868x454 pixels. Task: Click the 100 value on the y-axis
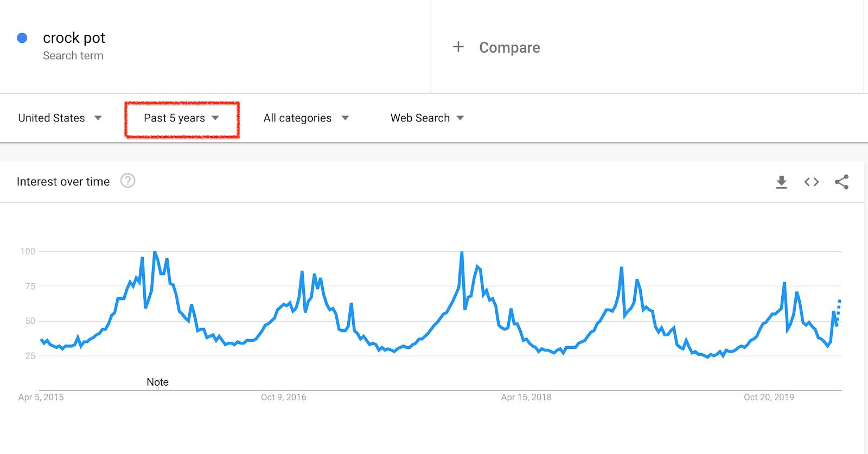click(x=28, y=251)
